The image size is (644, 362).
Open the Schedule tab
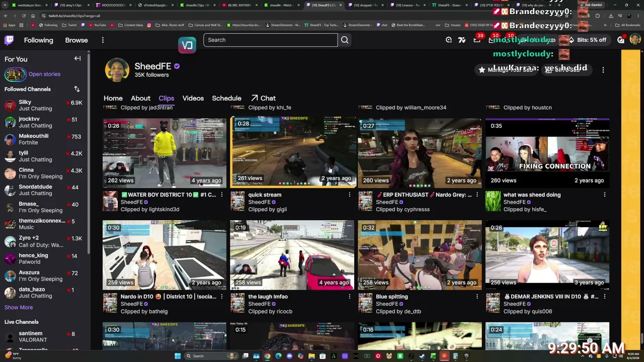[x=226, y=98]
